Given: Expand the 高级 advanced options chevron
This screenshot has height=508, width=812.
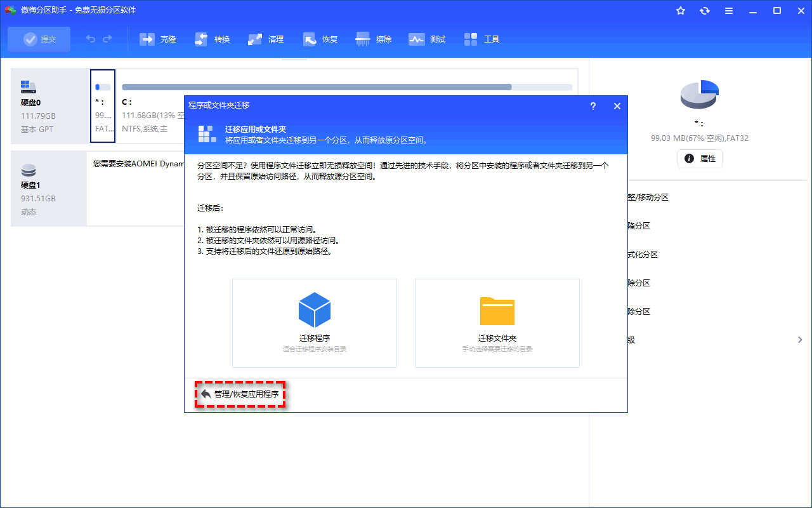Looking at the screenshot, I should click(x=799, y=340).
